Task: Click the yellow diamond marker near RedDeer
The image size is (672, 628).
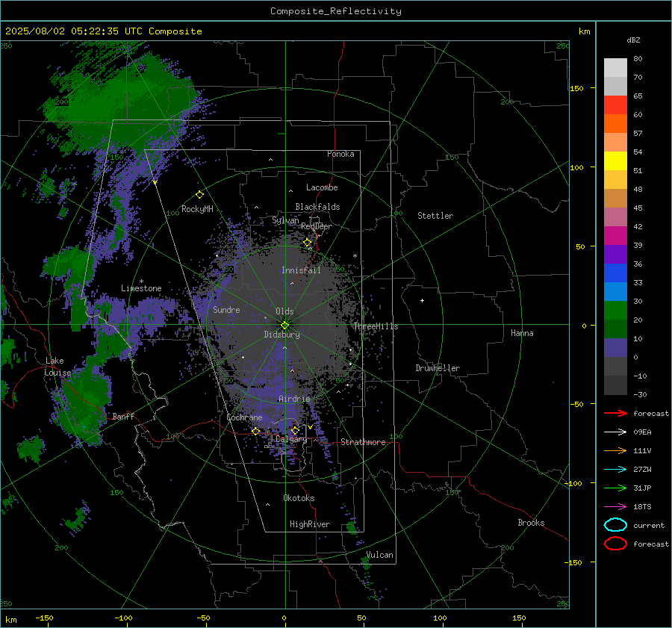Action: (x=308, y=243)
